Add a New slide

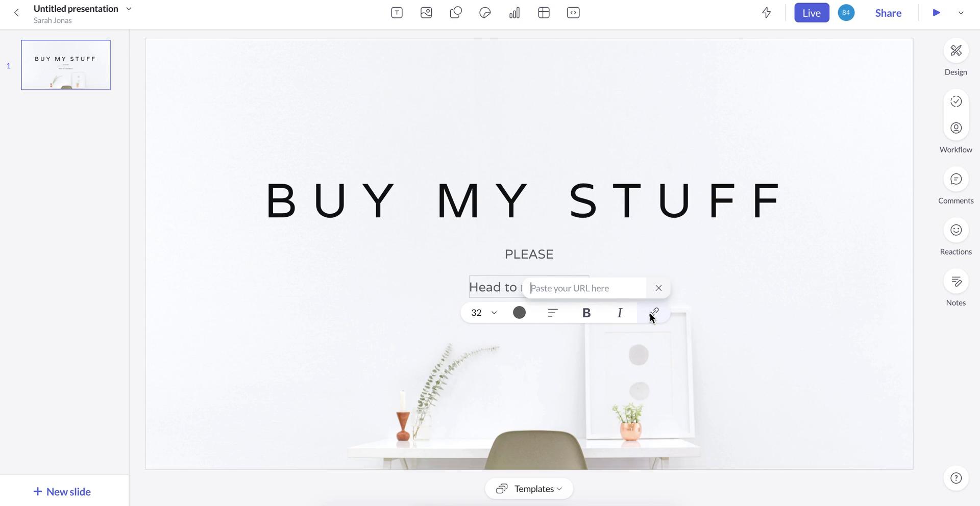[62, 492]
